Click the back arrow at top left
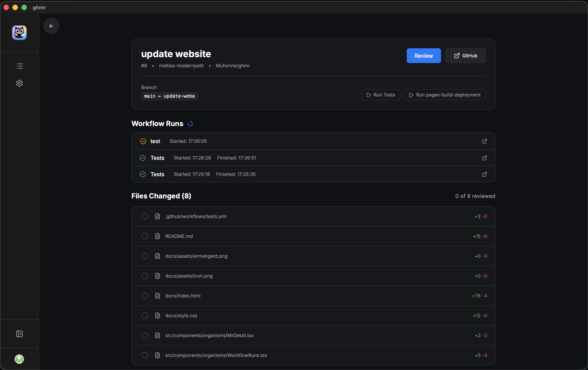The width and height of the screenshot is (588, 370). (51, 26)
